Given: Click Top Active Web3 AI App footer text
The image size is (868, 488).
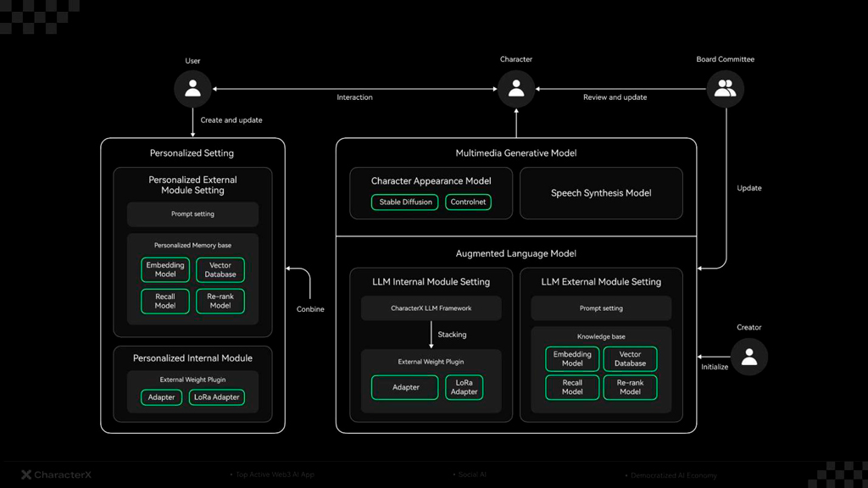Looking at the screenshot, I should [275, 474].
